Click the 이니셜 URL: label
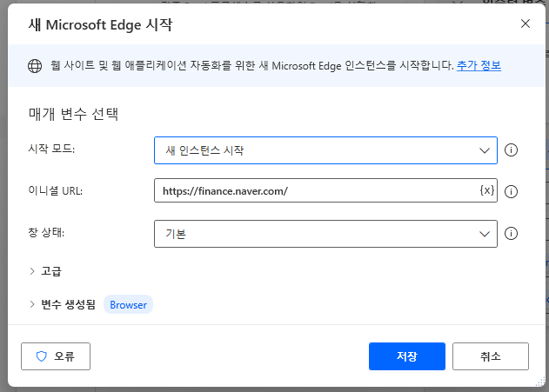This screenshot has width=549, height=392. coord(56,190)
